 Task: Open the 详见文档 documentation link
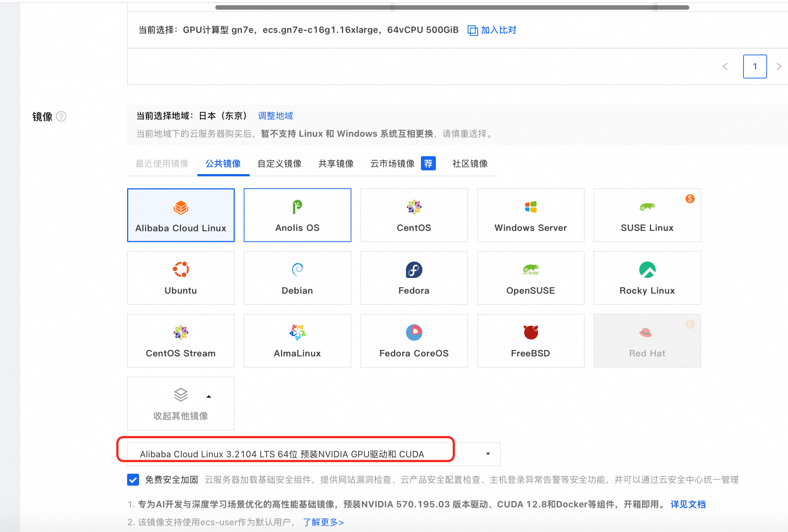tap(688, 504)
